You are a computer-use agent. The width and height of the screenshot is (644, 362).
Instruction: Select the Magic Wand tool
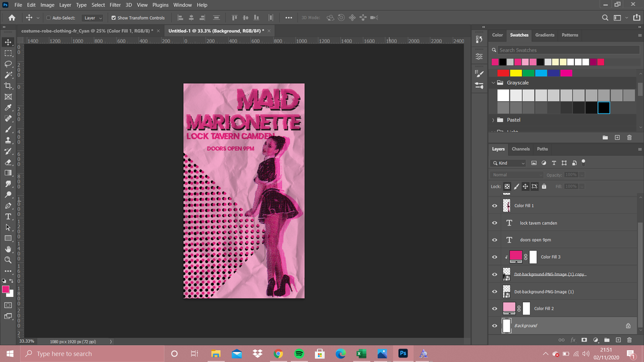[x=8, y=75]
